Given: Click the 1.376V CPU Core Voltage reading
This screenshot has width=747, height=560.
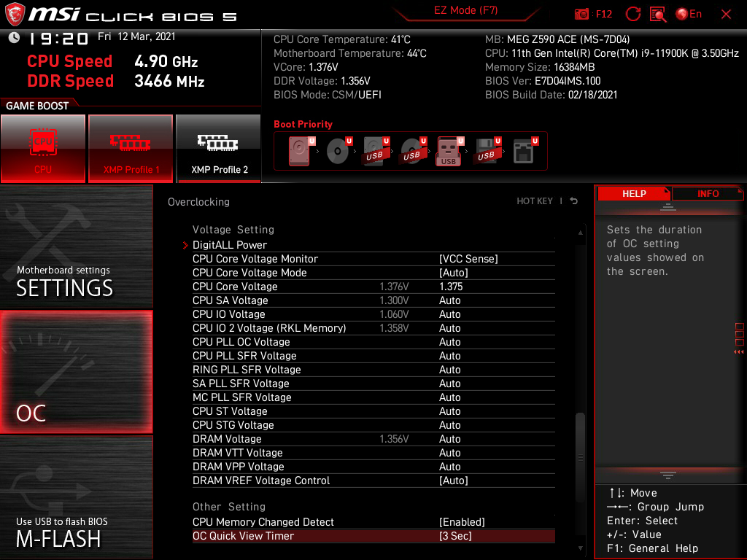Looking at the screenshot, I should coord(394,287).
